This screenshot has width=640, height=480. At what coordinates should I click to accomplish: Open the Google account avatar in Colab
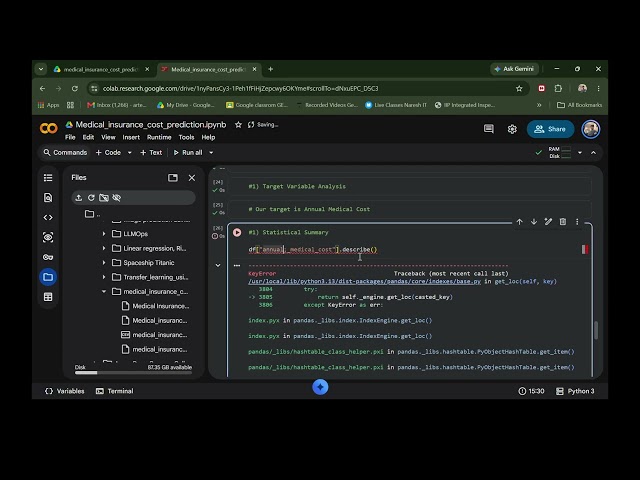tap(591, 129)
